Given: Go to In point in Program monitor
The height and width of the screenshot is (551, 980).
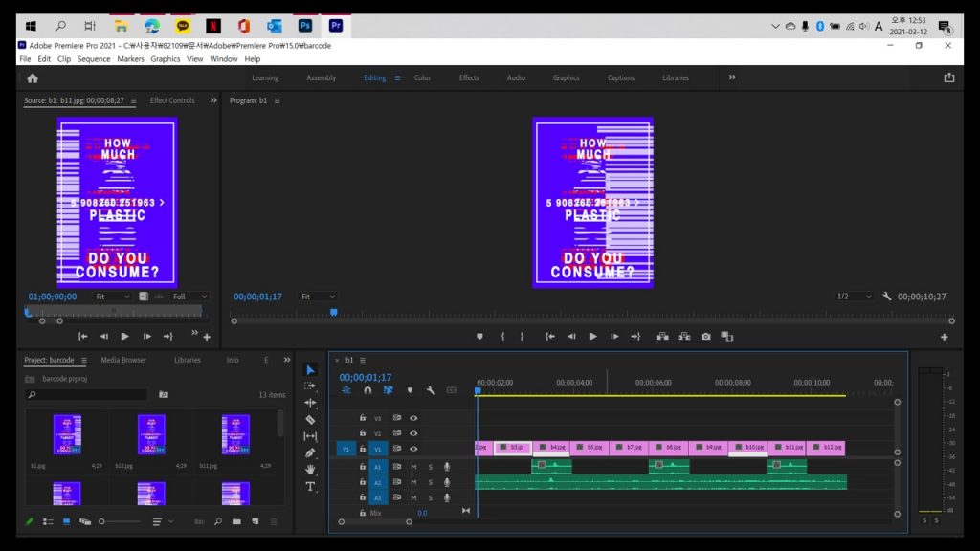Looking at the screenshot, I should point(550,337).
